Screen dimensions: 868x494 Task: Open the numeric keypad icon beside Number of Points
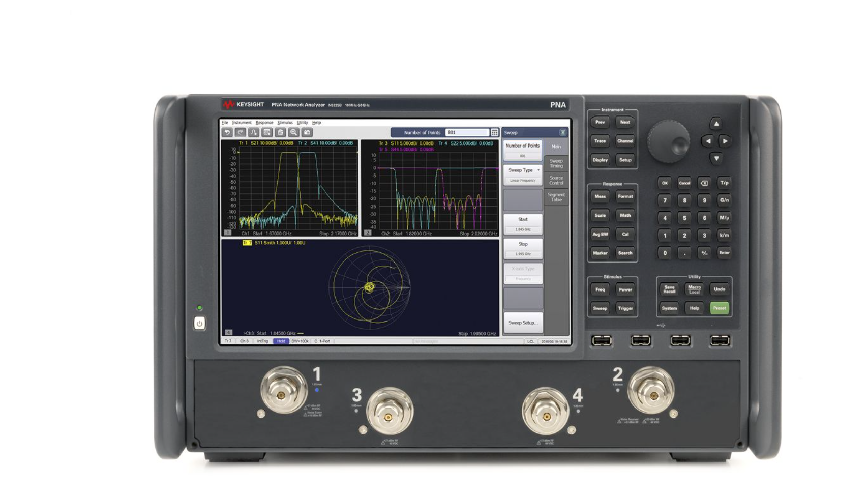tap(494, 132)
